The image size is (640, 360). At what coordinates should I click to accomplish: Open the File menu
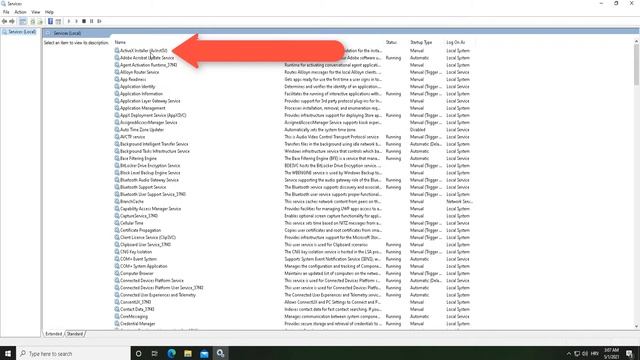point(6,12)
